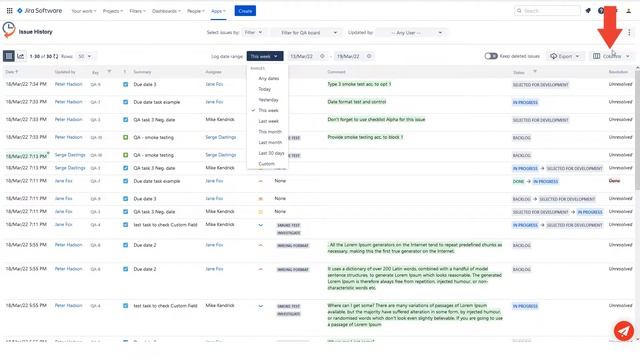
Task: Click comment 'Date format test and control'
Action: tap(356, 102)
